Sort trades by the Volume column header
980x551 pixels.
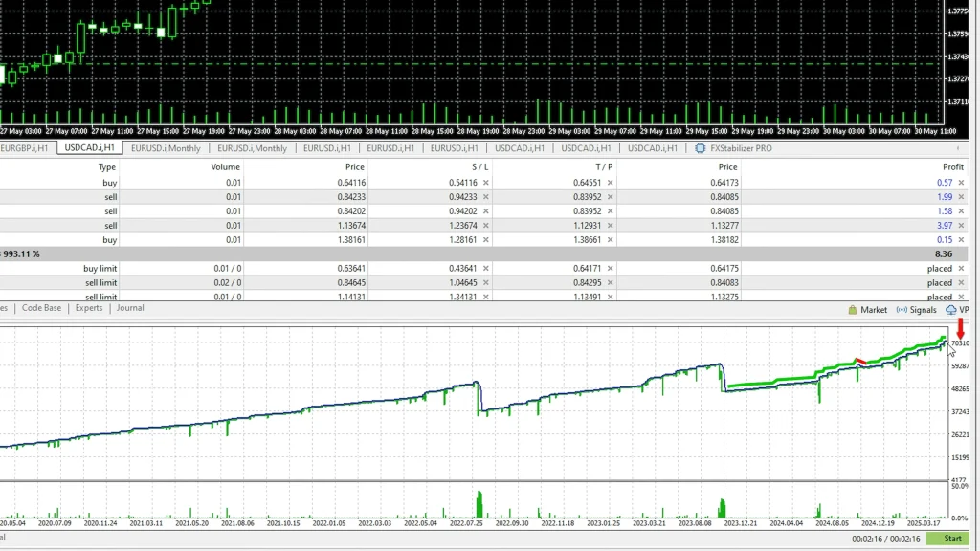point(225,166)
